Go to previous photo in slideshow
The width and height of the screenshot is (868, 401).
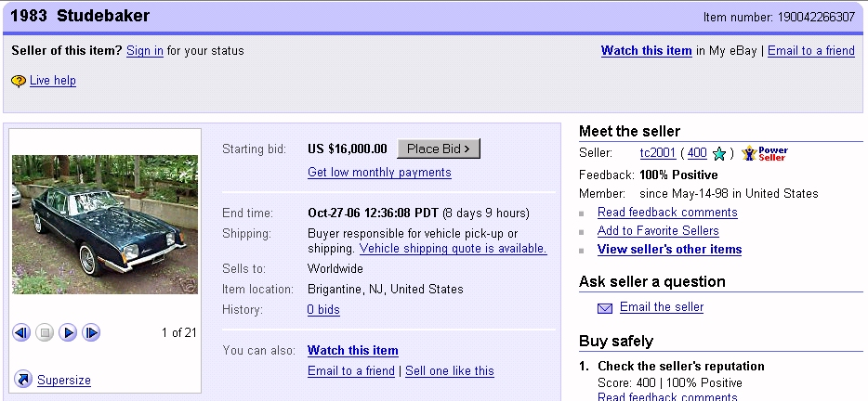click(22, 332)
